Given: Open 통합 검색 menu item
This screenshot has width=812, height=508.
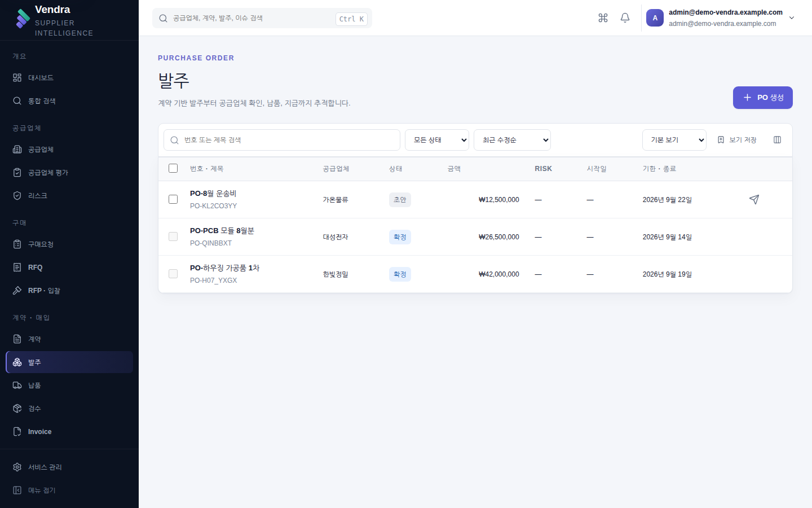Looking at the screenshot, I should [x=69, y=100].
